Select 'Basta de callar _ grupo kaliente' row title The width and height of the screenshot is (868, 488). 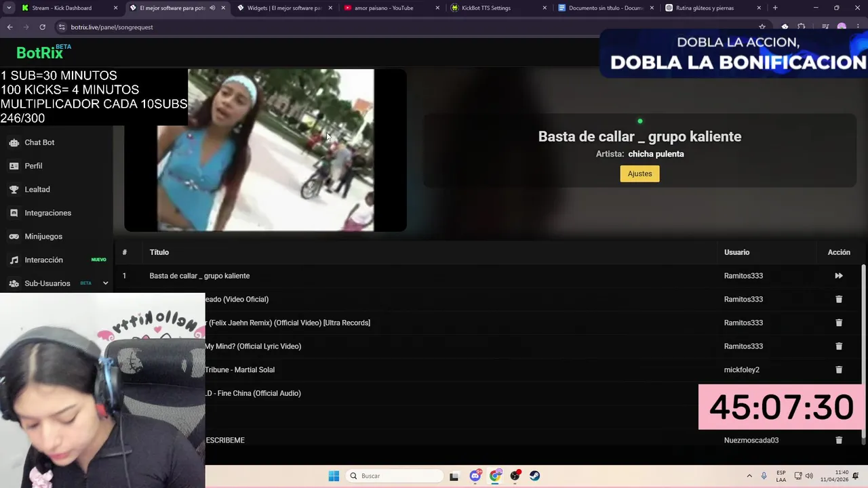coord(199,276)
